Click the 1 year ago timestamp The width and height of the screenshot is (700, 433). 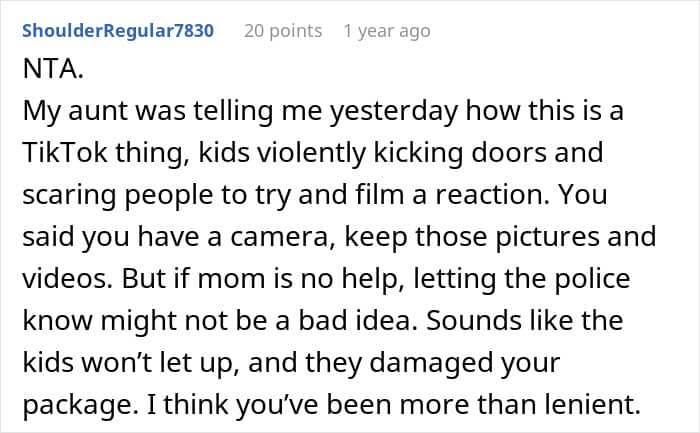tap(386, 31)
